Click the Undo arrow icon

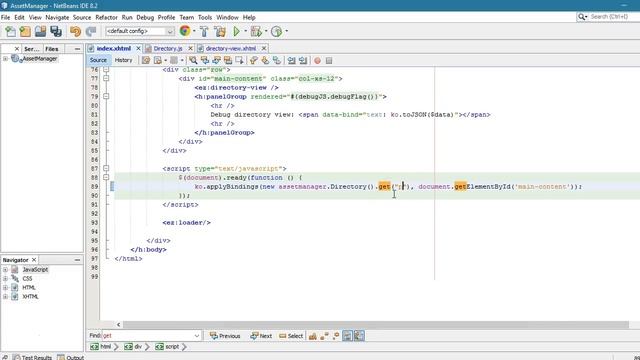click(x=75, y=31)
